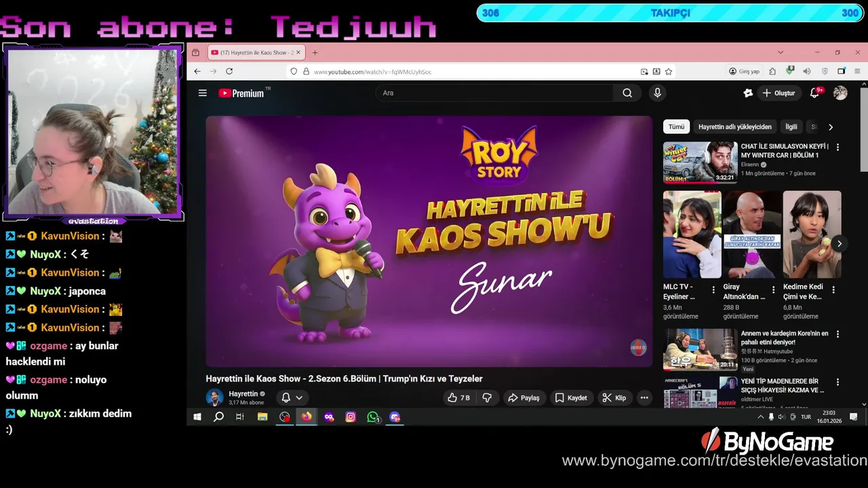Open the YouTube account avatar menu
868x488 pixels.
tap(840, 93)
